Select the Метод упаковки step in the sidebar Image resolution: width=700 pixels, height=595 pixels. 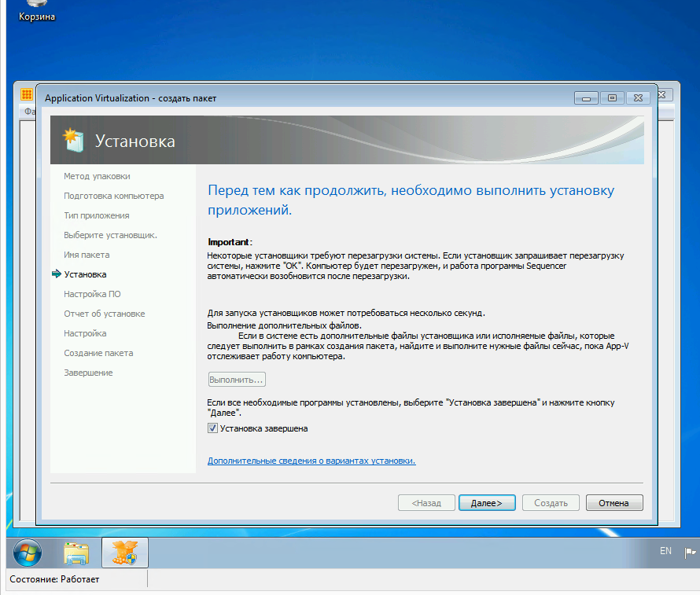[x=97, y=176]
